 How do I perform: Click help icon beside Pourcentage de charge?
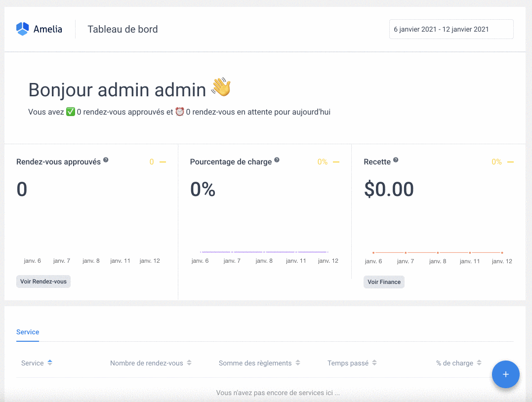pos(277,161)
